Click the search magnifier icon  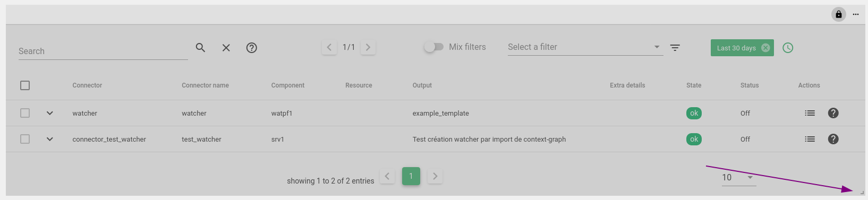pos(200,48)
